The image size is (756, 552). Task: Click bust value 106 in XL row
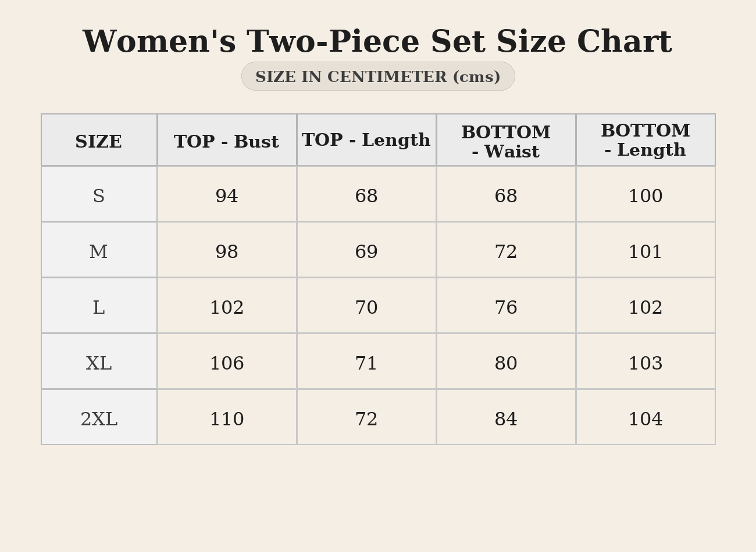[x=227, y=363]
